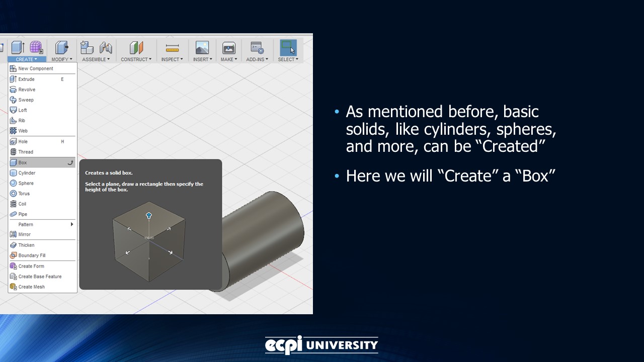Viewport: 644px width, 362px height.
Task: Open the Modify dropdown
Action: (61, 59)
